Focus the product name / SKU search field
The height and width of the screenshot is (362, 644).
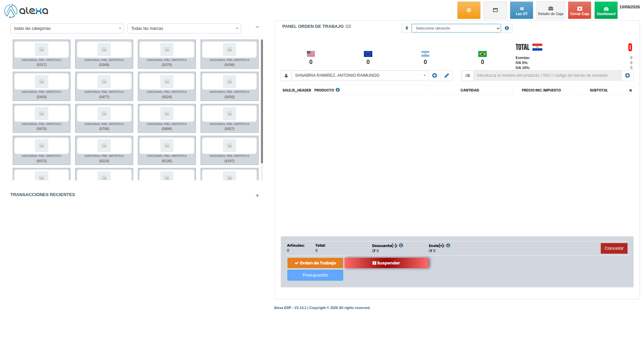[547, 75]
